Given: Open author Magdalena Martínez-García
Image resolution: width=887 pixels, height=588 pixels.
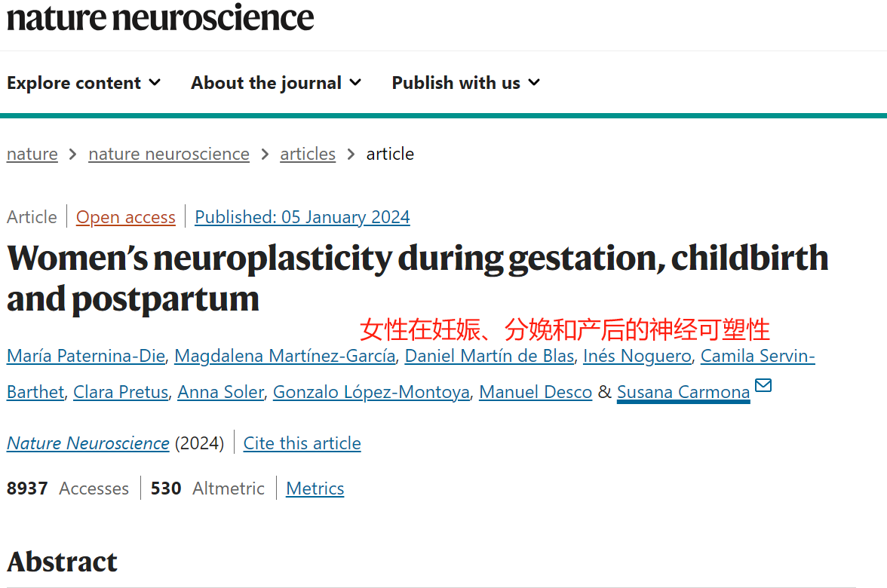Looking at the screenshot, I should pos(285,356).
